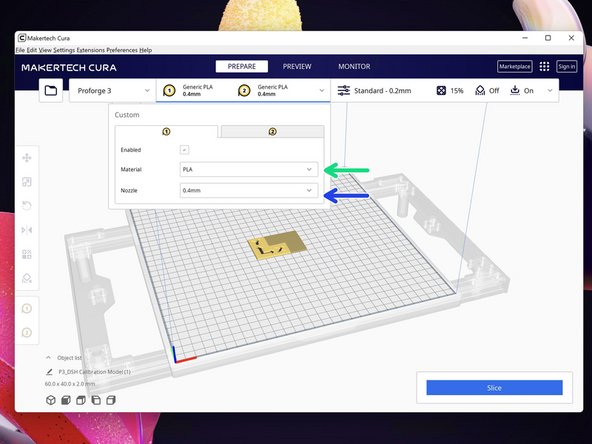Click extruder 2 Generic PLA icon in header
The height and width of the screenshot is (444, 592).
pos(244,91)
